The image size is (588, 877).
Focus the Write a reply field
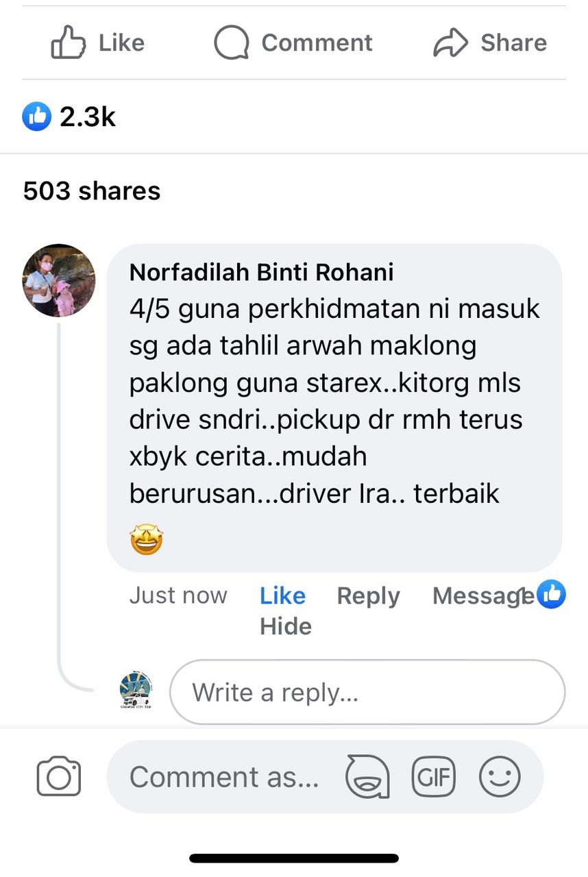[367, 692]
